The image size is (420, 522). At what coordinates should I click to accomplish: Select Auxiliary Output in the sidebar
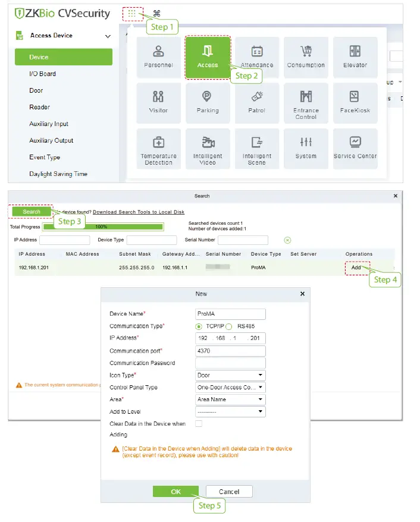pyautogui.click(x=51, y=140)
